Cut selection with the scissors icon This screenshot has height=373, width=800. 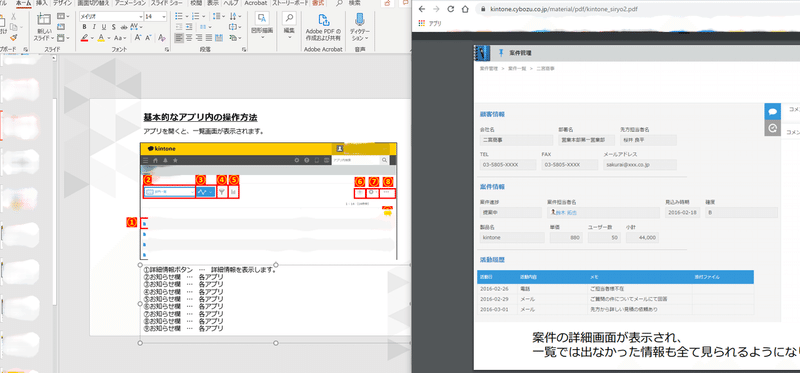[x=13, y=16]
